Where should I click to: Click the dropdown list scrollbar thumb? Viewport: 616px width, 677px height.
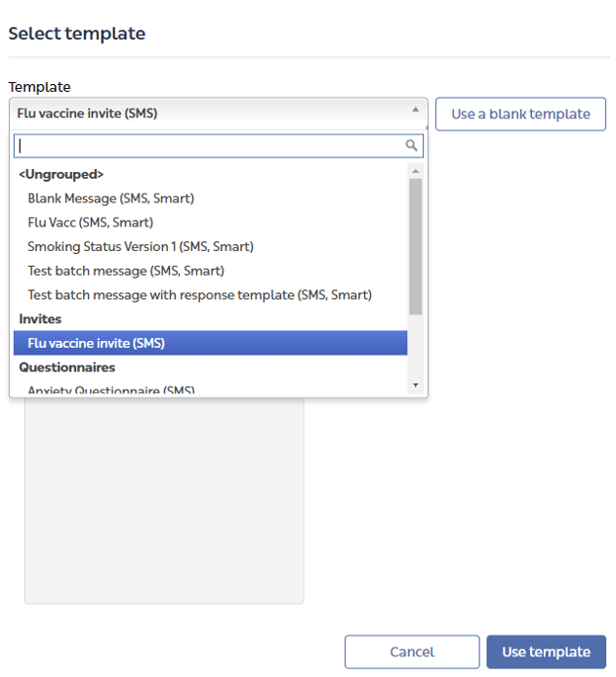tap(416, 244)
